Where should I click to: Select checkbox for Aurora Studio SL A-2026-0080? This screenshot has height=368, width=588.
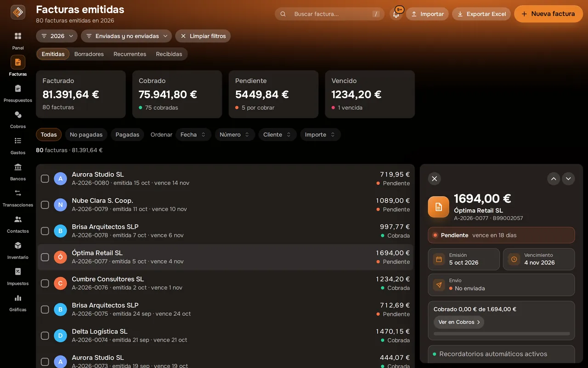[45, 178]
